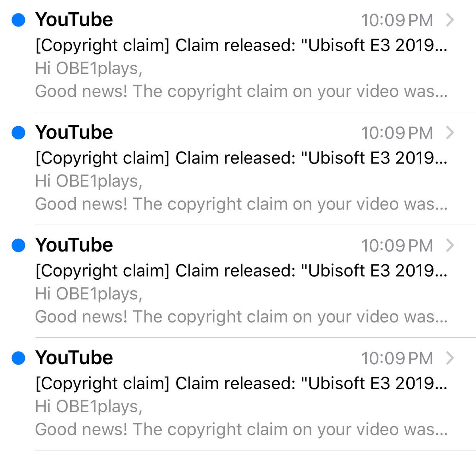Open fourth email using its chevron arrow

tap(450, 358)
